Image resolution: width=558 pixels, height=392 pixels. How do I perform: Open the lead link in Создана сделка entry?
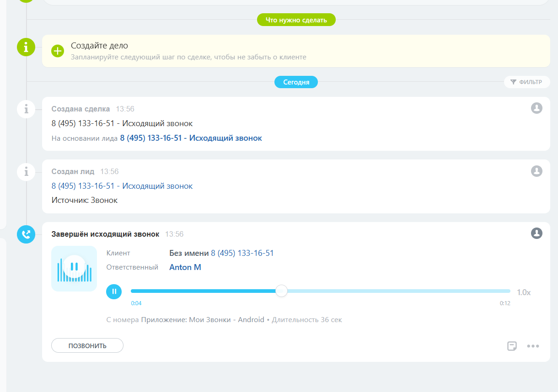(x=191, y=138)
